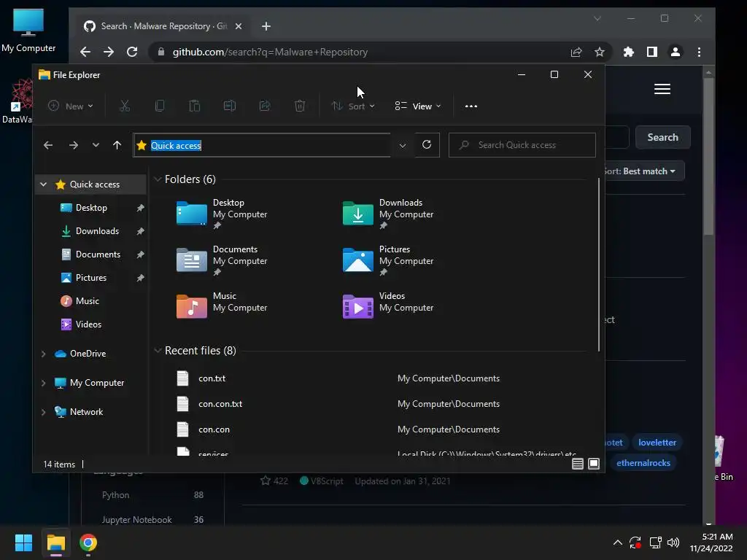Open the Music folder tile
Viewport: 747px width, 560px height.
(222, 306)
